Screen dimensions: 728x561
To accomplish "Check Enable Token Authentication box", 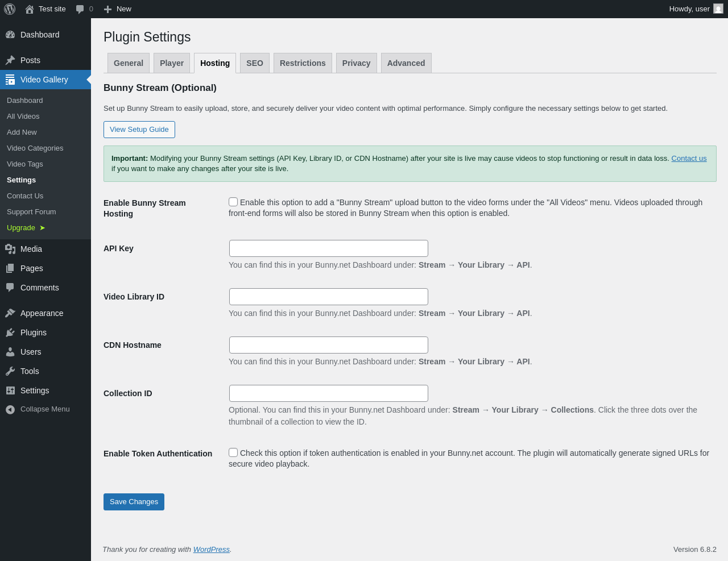I will pyautogui.click(x=233, y=452).
